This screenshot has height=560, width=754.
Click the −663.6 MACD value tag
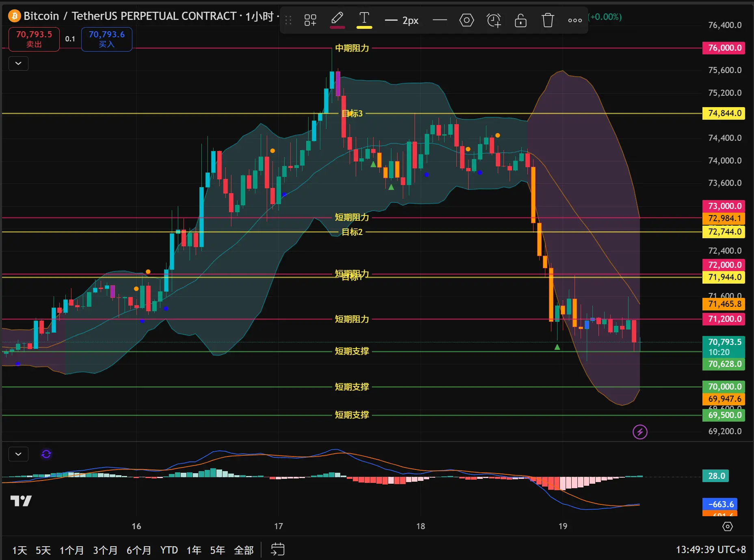tap(720, 504)
